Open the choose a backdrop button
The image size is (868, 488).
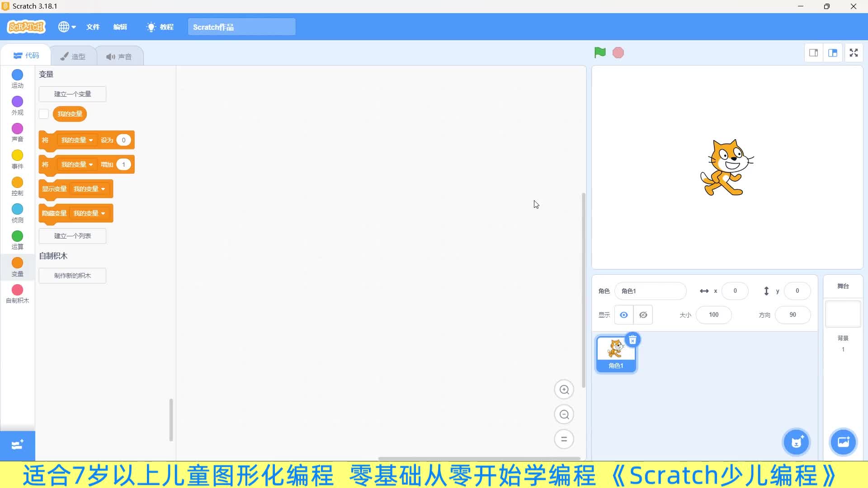point(843,442)
